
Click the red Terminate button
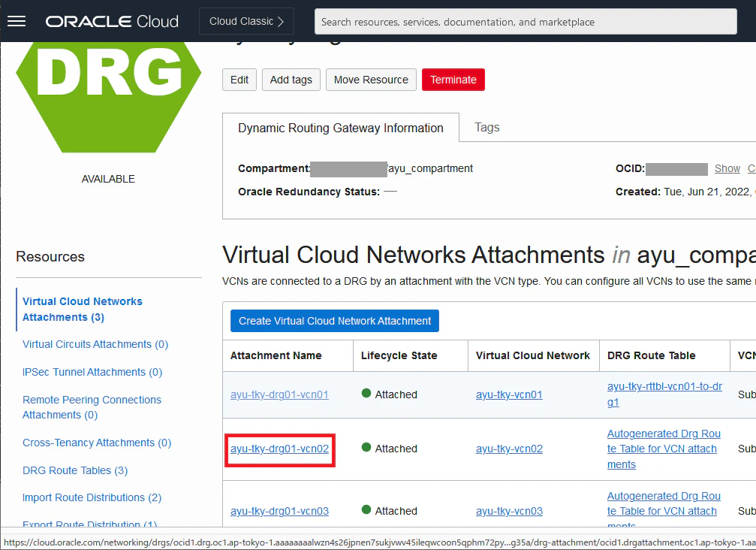coord(453,80)
